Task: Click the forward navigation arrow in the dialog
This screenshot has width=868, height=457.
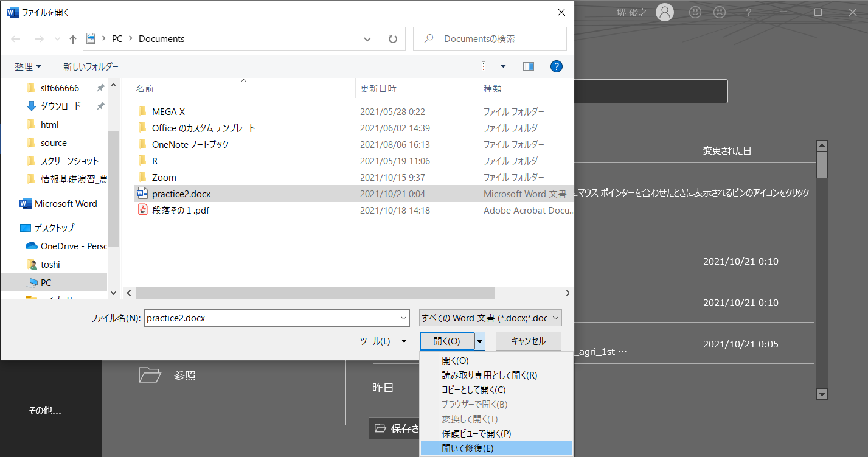Action: (39, 39)
